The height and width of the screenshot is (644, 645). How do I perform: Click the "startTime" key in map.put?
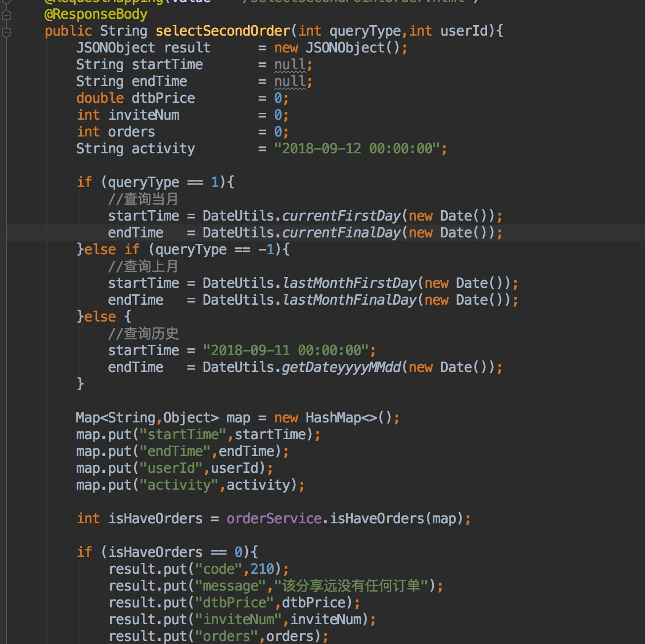tap(183, 435)
